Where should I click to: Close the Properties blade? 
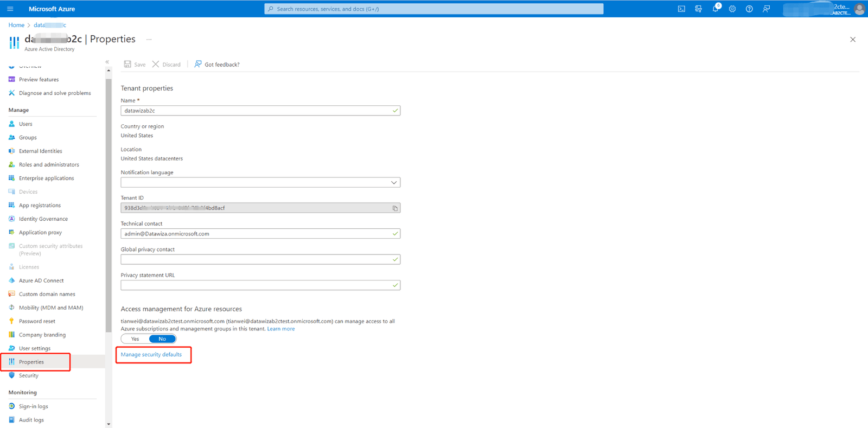853,40
